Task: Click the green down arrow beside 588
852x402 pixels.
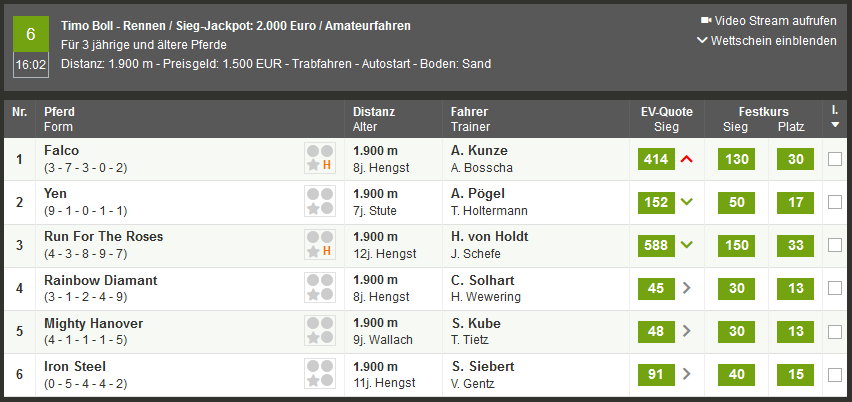Action: [x=687, y=245]
